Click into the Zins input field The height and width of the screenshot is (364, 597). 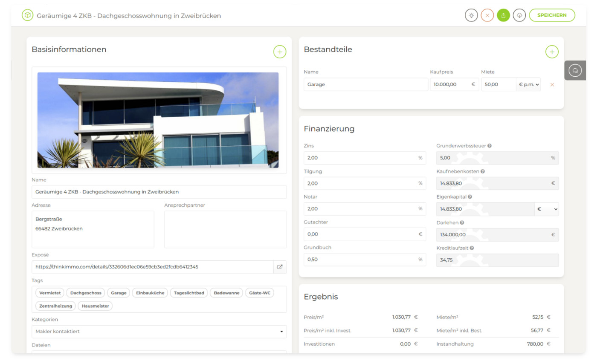(360, 158)
